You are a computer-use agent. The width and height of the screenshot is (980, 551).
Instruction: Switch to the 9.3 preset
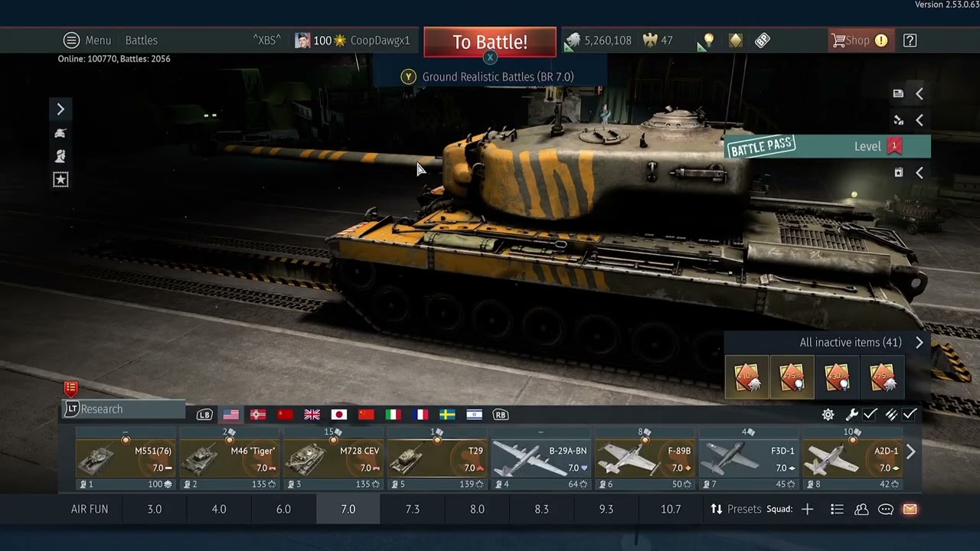point(606,509)
